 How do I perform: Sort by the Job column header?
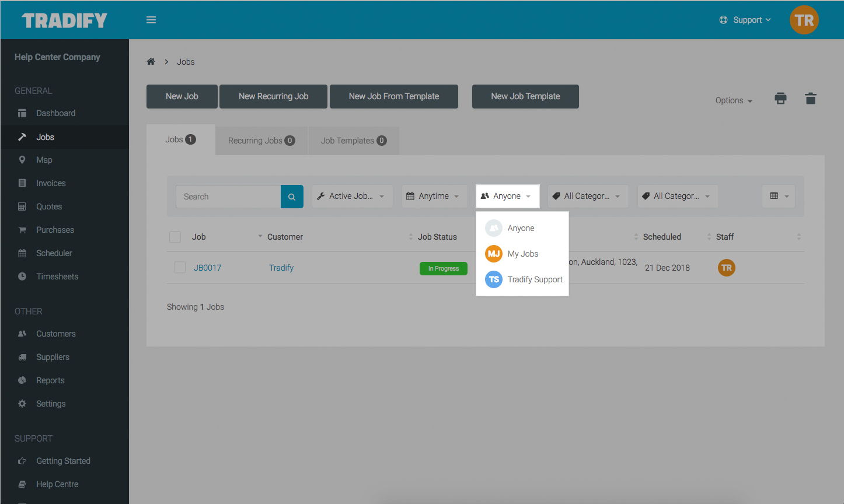click(x=199, y=237)
